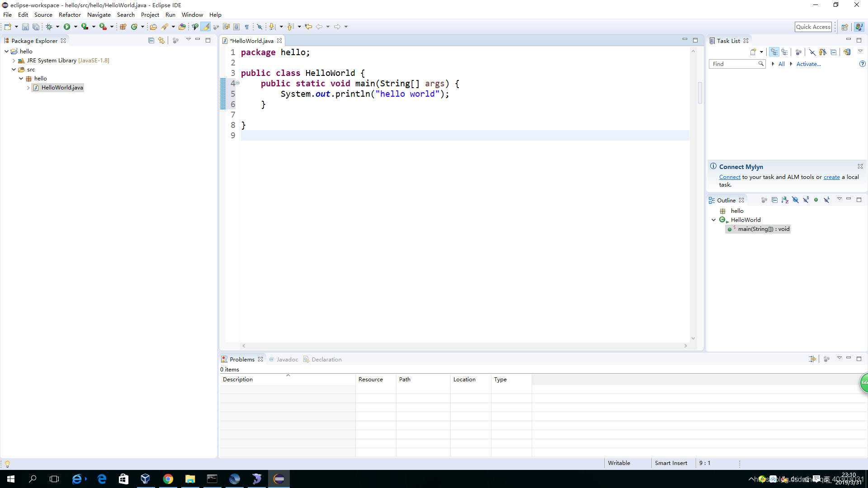Screen dimensions: 868x488
Task: Click the Save All toolbar icon
Action: tap(36, 27)
